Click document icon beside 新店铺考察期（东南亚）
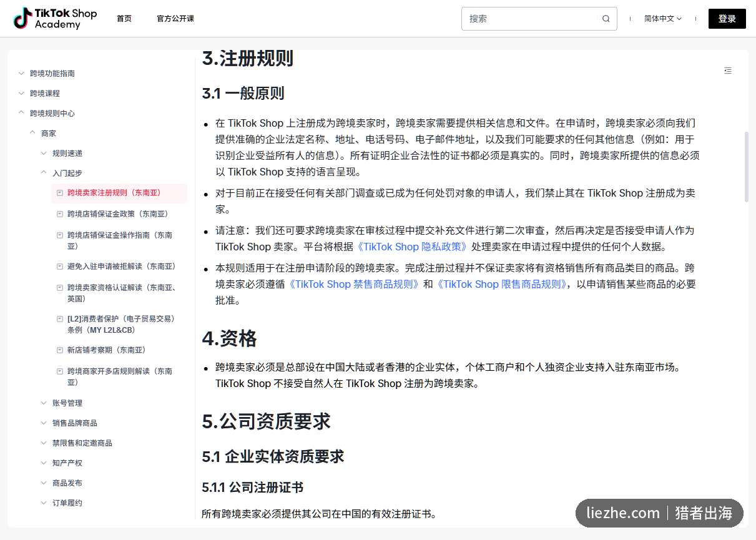This screenshot has width=756, height=540. [60, 350]
